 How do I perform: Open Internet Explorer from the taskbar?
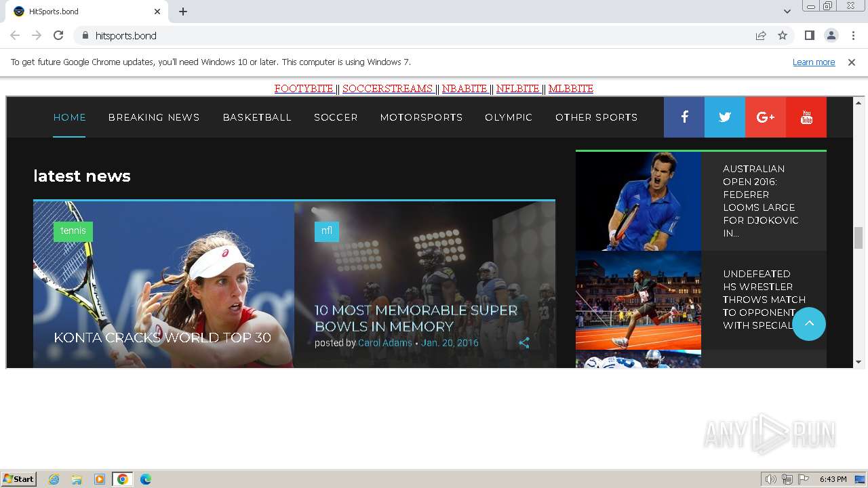point(54,479)
